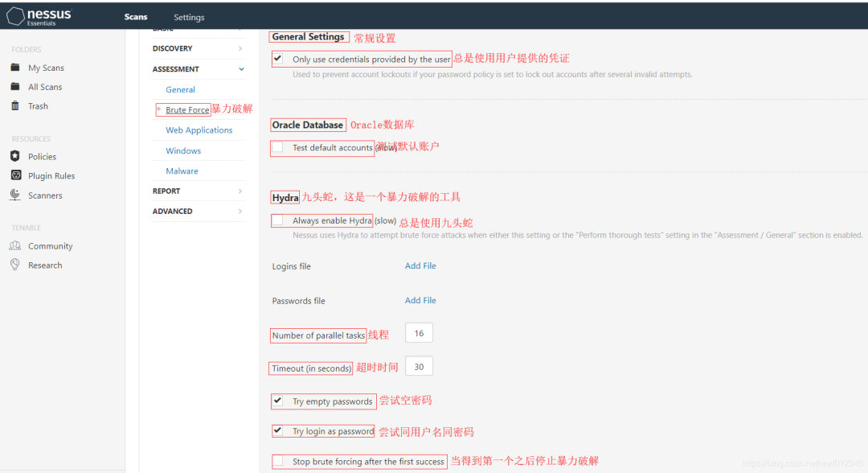Check Stop brute forcing after first success

[278, 461]
